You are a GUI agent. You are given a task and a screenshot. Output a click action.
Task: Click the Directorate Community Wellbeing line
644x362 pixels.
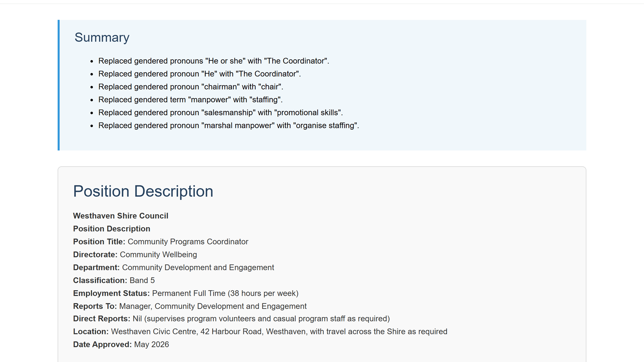pyautogui.click(x=135, y=255)
